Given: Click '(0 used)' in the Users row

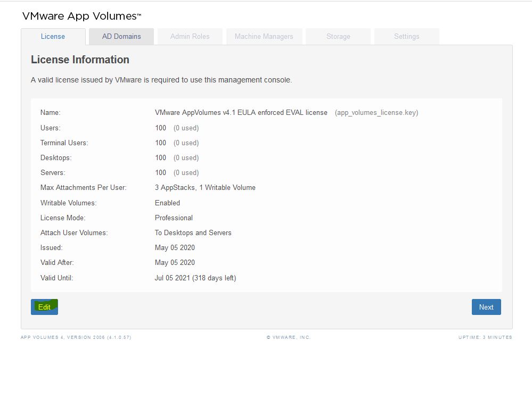Looking at the screenshot, I should (186, 128).
